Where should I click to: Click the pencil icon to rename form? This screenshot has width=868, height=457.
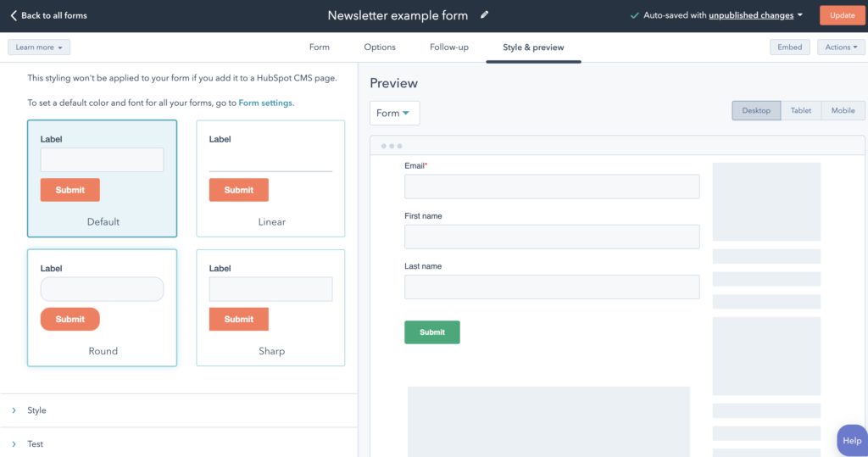484,15
